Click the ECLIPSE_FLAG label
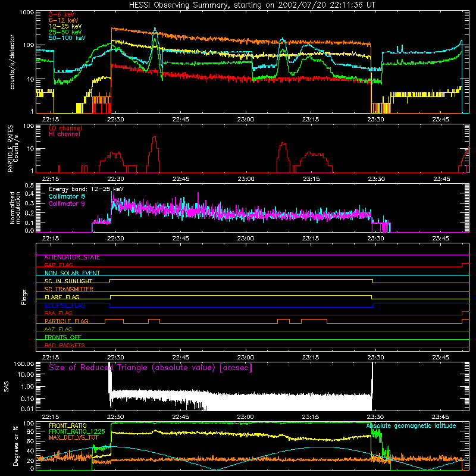This screenshot has width=476, height=476. click(x=65, y=305)
